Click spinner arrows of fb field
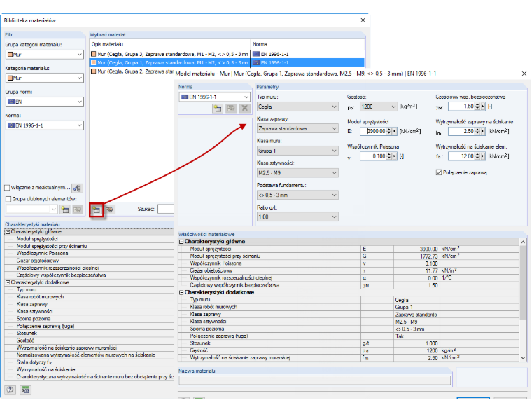The width and height of the screenshot is (532, 412). [x=477, y=156]
